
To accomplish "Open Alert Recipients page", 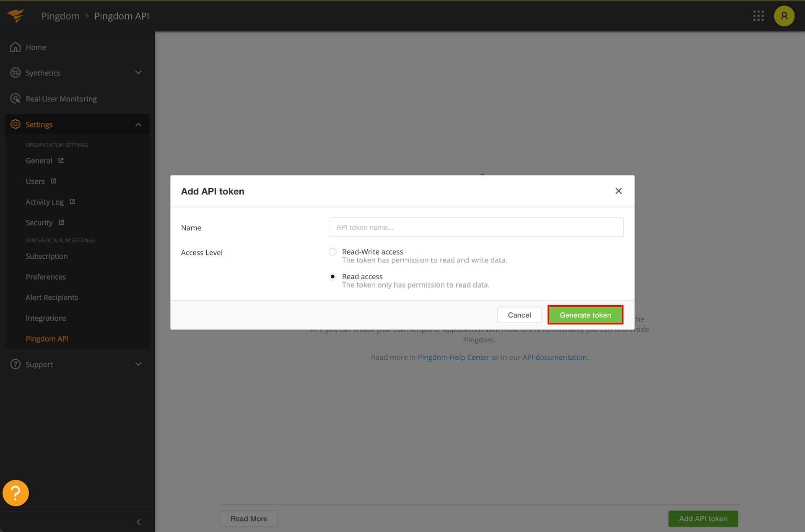I will point(52,297).
